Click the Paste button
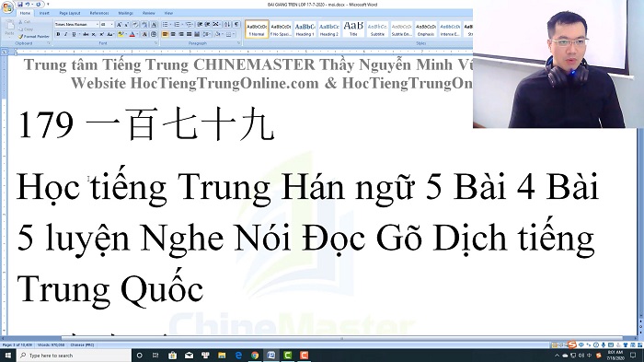This screenshot has width=644, height=362. point(10,29)
